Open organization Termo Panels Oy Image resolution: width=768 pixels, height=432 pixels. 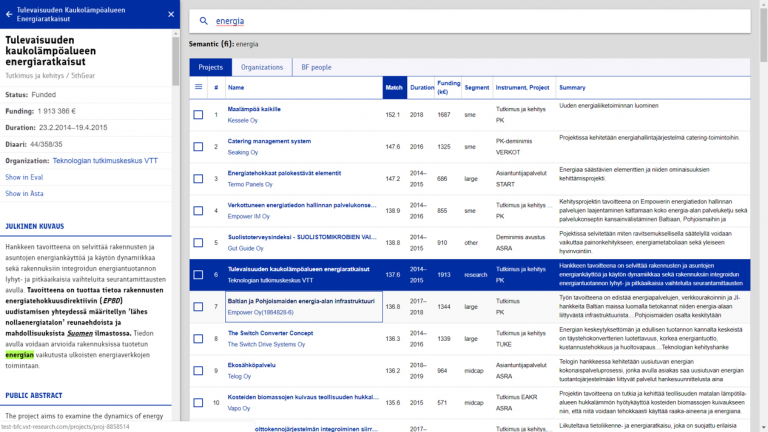click(250, 184)
